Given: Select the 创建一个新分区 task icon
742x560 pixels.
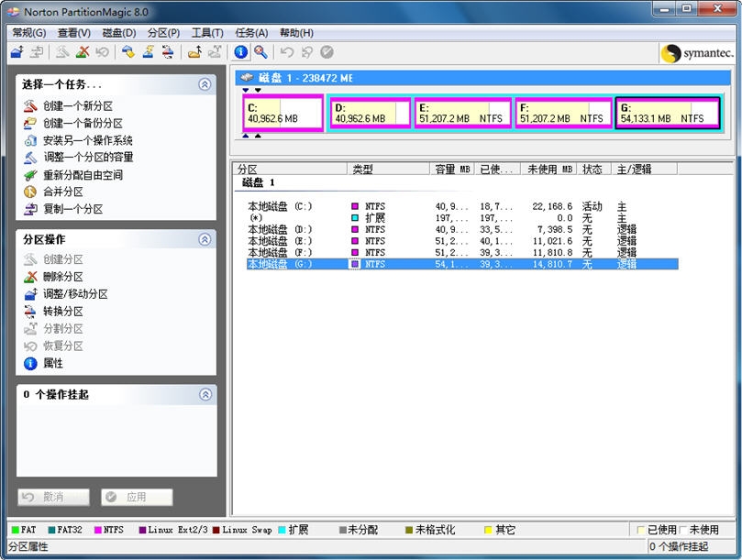Looking at the screenshot, I should pos(28,104).
